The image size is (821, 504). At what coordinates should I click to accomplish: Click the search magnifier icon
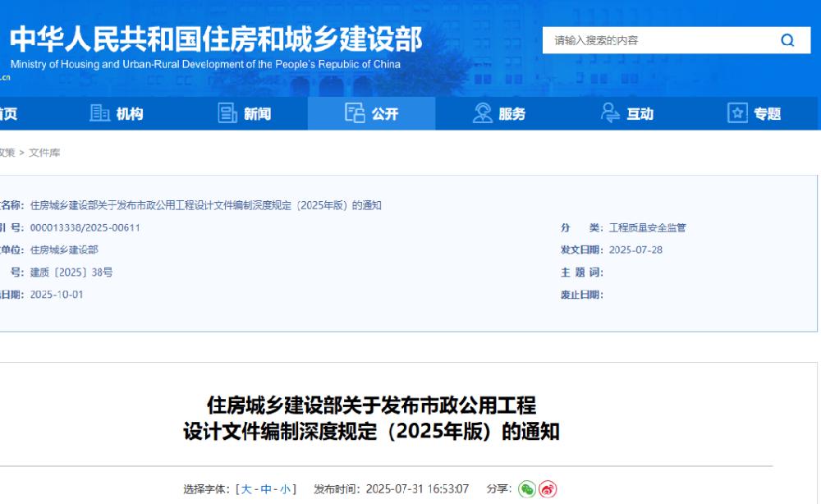(x=787, y=40)
